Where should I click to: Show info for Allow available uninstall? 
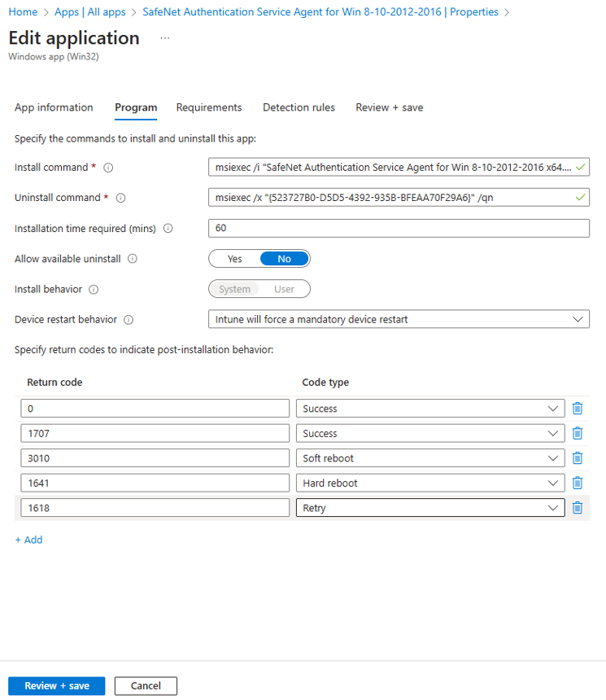133,259
